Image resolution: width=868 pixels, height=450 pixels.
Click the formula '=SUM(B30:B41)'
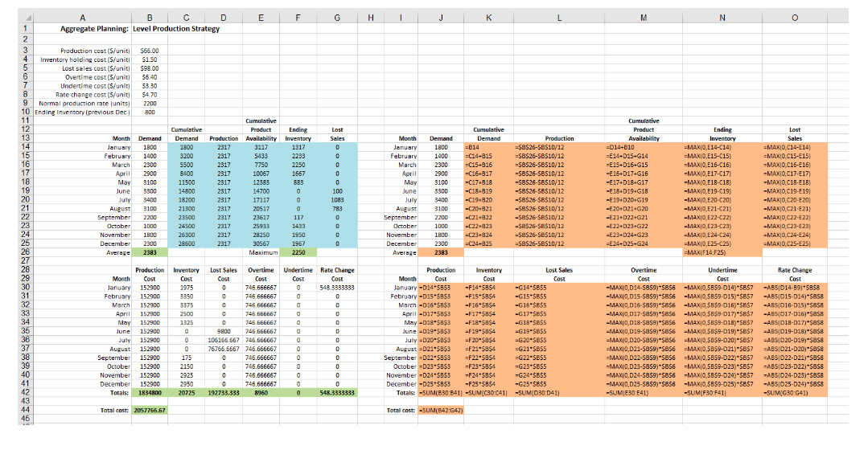pyautogui.click(x=441, y=392)
